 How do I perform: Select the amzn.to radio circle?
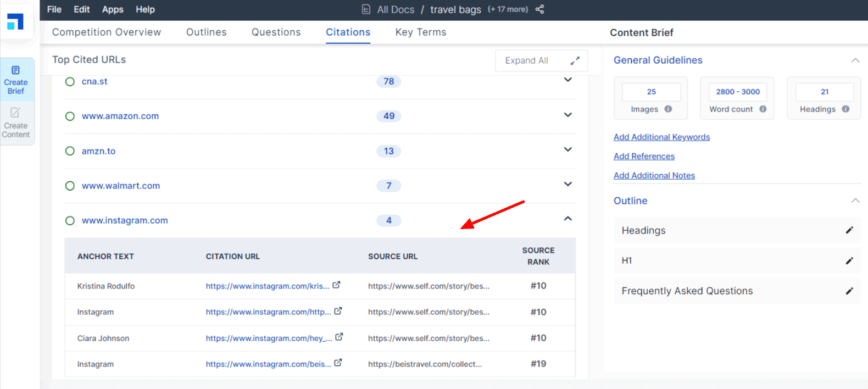coord(70,151)
